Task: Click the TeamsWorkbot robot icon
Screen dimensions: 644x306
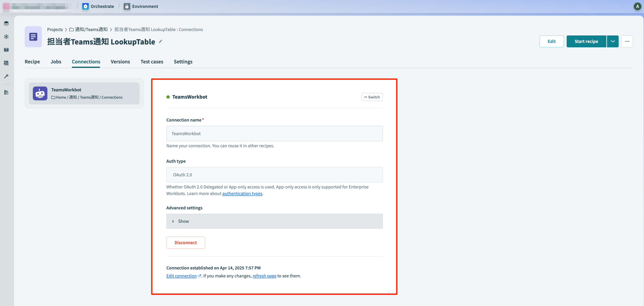Action: [x=40, y=93]
